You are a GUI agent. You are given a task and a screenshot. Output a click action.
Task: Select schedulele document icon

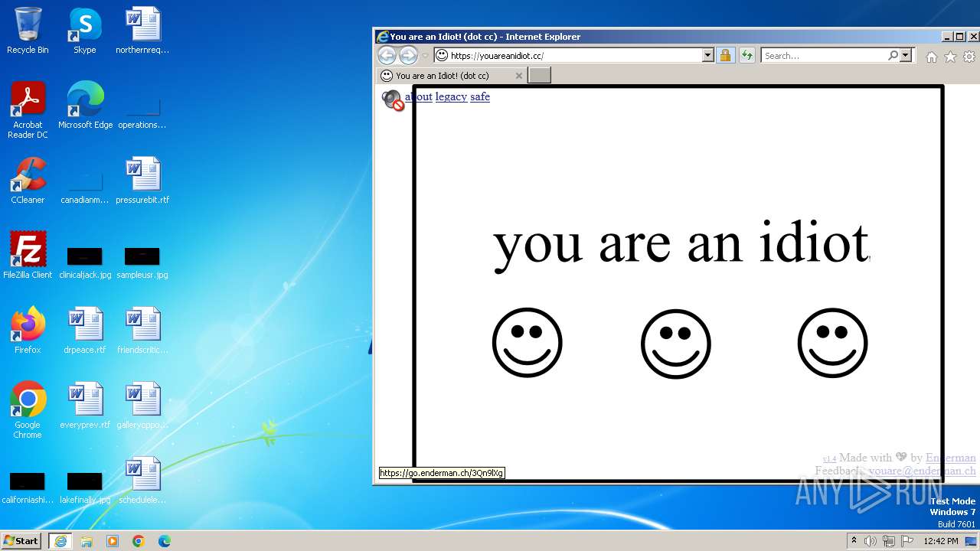[x=142, y=481]
